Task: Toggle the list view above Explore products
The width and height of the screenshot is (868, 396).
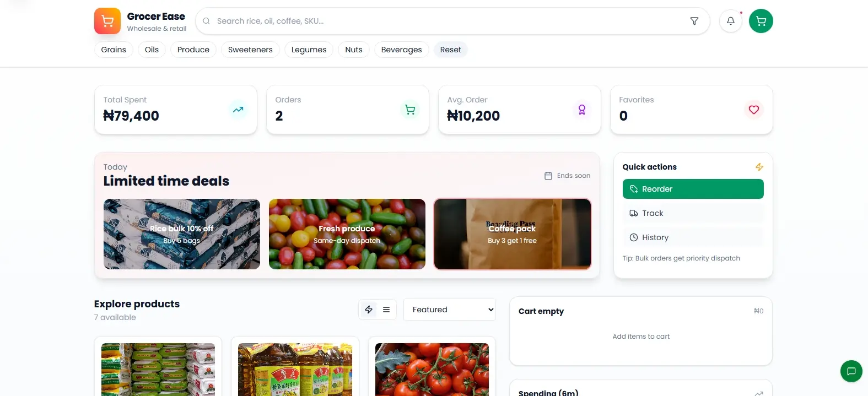Action: pyautogui.click(x=386, y=309)
